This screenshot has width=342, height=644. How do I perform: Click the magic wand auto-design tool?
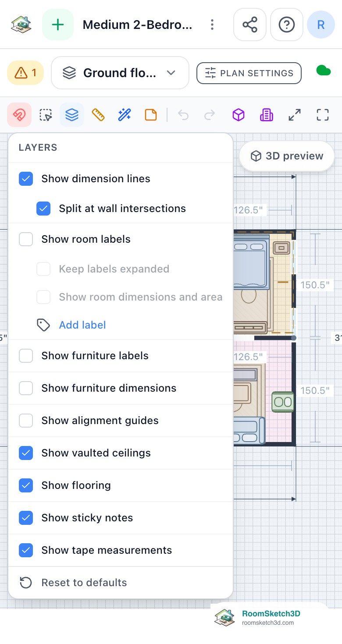125,115
